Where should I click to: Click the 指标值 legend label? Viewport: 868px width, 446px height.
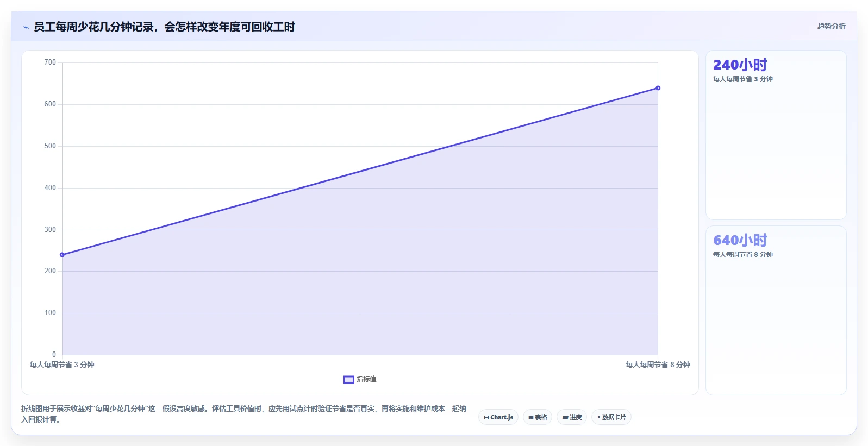point(366,379)
